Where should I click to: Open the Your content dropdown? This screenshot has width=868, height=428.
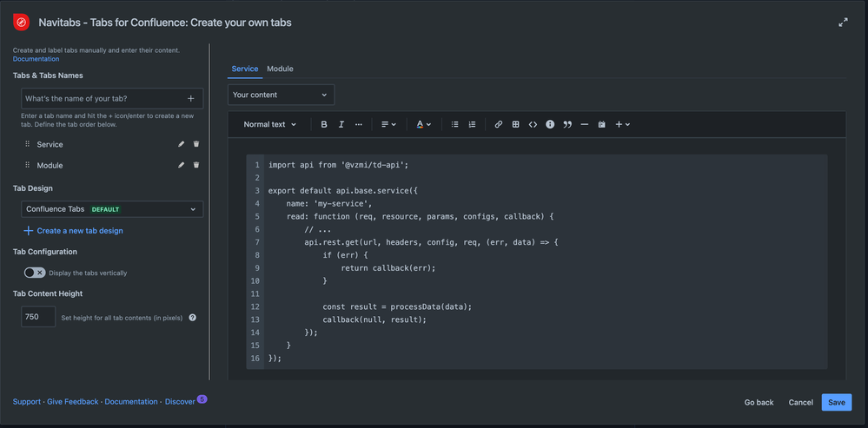281,95
